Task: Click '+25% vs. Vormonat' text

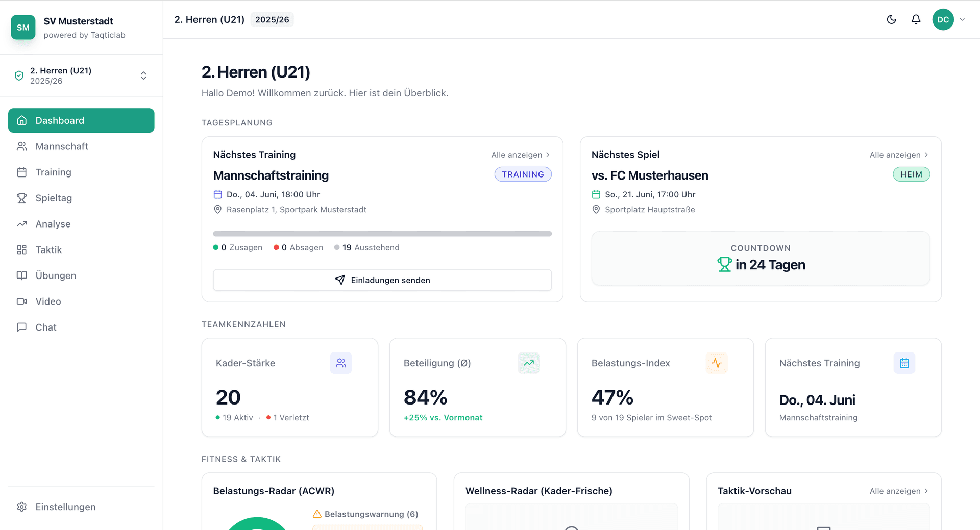Action: pyautogui.click(x=443, y=417)
